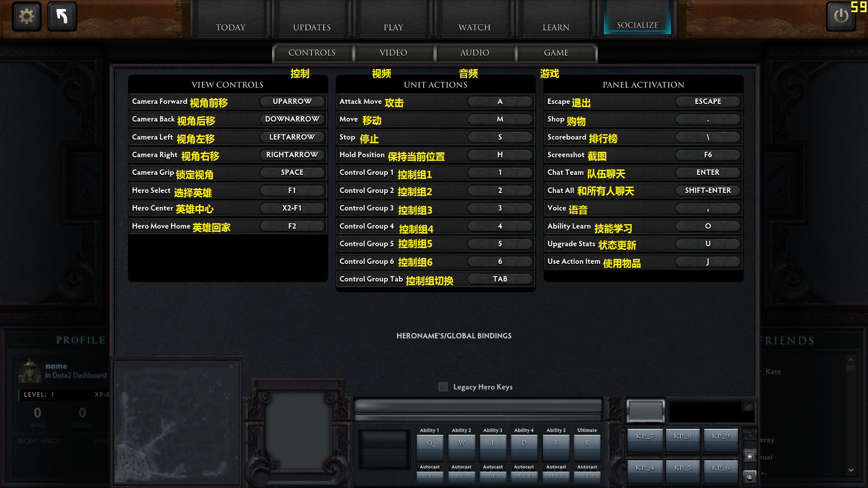Rebind Screenshot F6 key
This screenshot has width=868, height=488.
click(x=708, y=155)
